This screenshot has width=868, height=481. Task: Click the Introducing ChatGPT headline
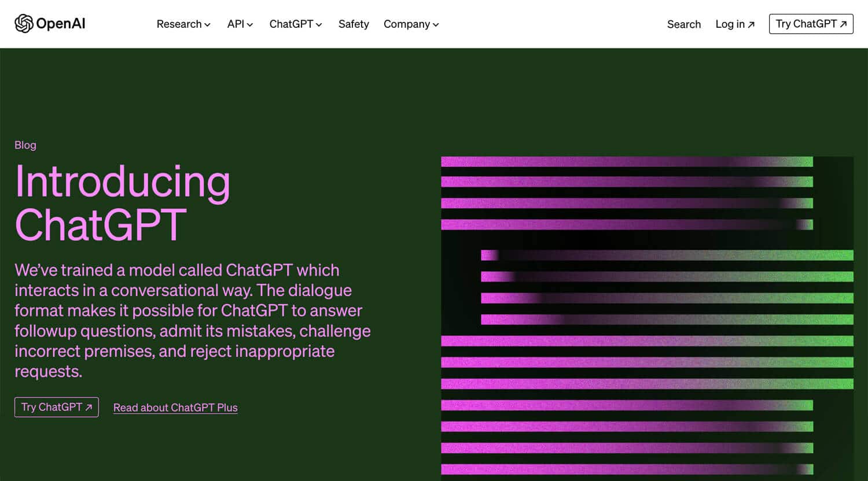(x=123, y=203)
